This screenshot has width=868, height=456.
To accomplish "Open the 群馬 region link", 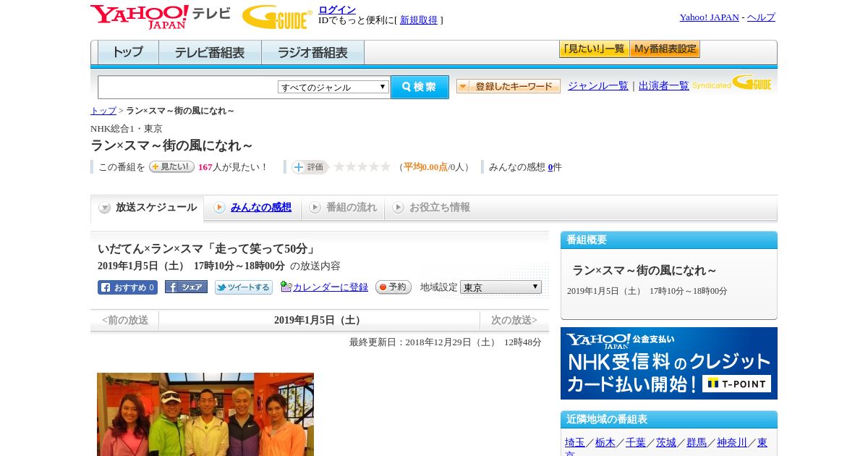I will click(x=697, y=442).
